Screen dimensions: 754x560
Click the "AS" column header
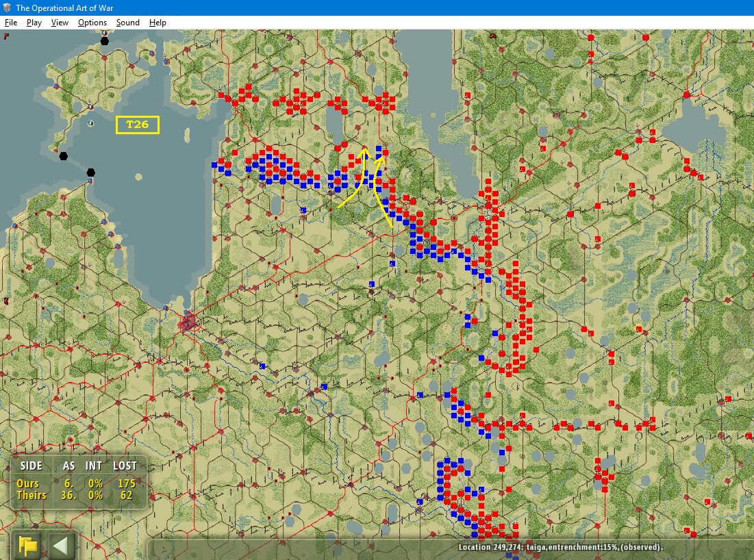point(68,466)
